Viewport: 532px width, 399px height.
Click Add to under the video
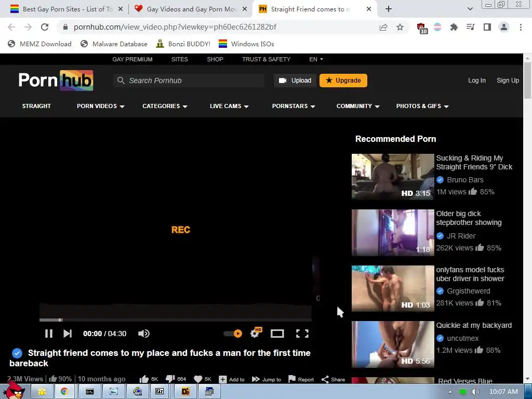click(232, 379)
